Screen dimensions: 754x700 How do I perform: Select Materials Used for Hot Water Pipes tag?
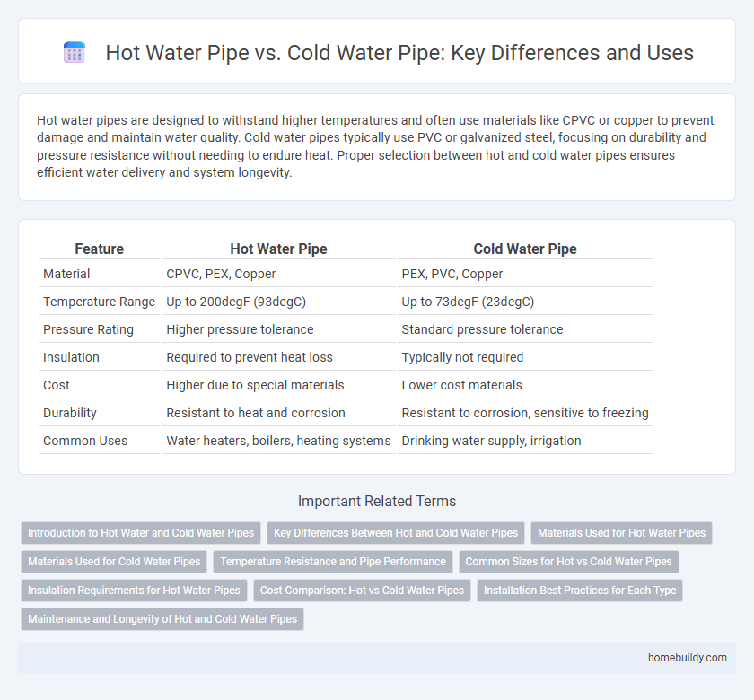click(x=621, y=533)
